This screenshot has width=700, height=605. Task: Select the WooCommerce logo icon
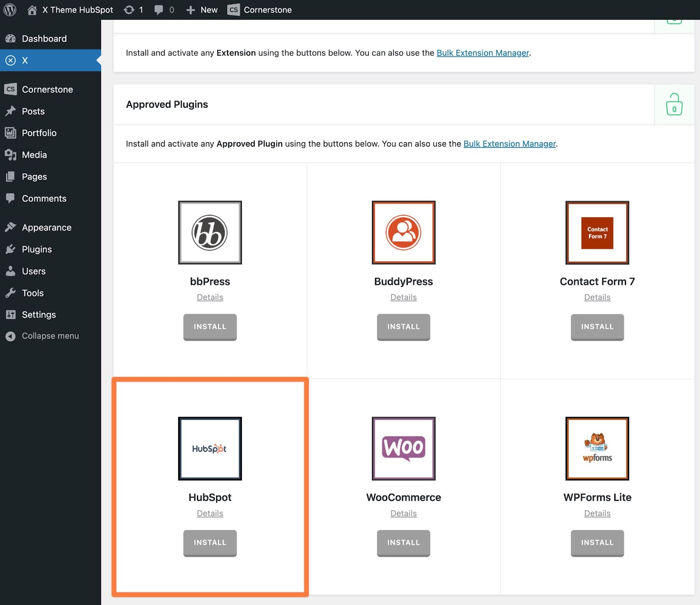click(x=403, y=448)
